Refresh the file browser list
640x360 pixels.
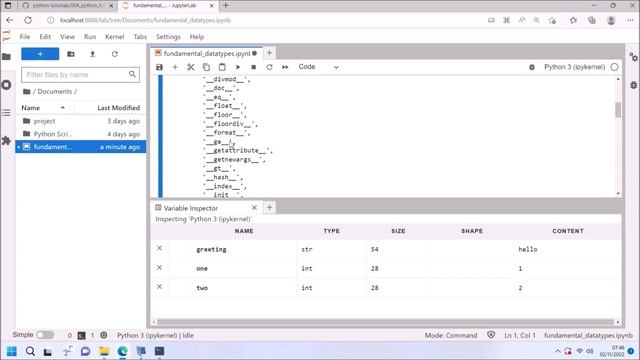(x=115, y=54)
